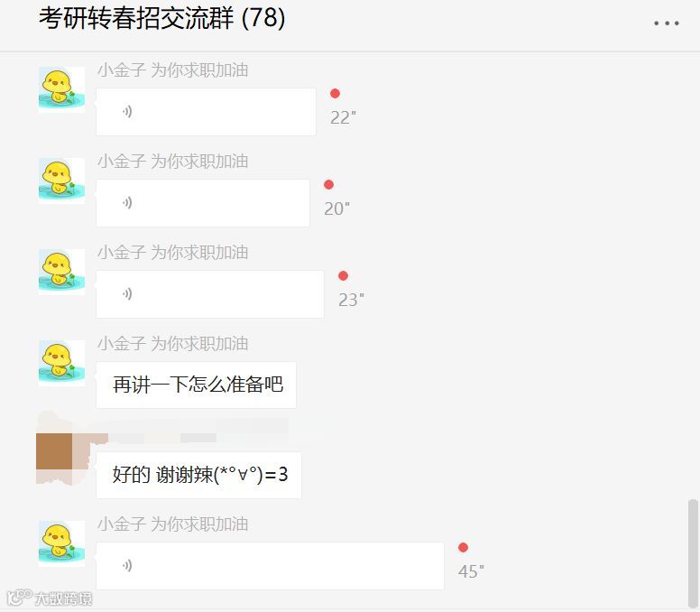The width and height of the screenshot is (700, 612).
Task: Click the speaker icon in the 22-second voice bubble
Action: 127,112
